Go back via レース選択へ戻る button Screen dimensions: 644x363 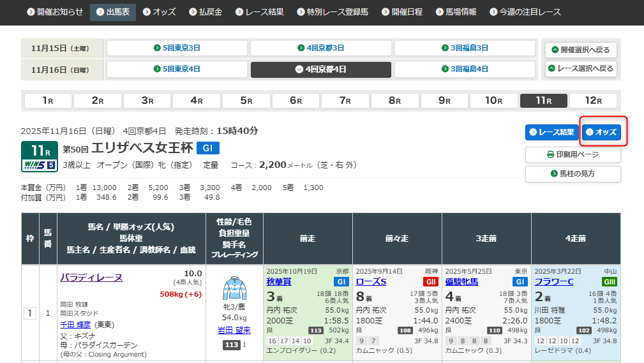581,69
